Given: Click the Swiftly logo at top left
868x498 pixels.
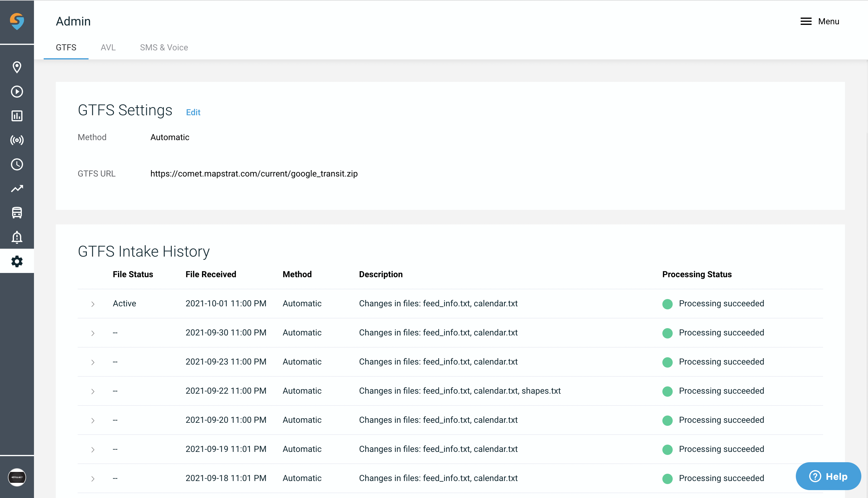Looking at the screenshot, I should (17, 22).
